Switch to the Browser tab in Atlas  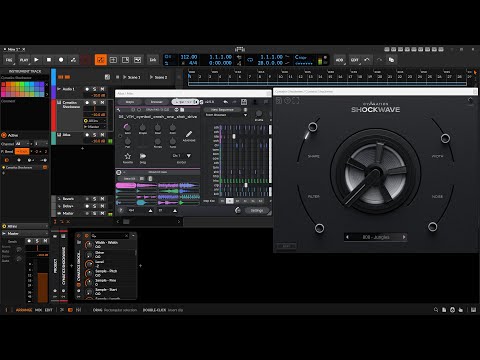point(156,102)
